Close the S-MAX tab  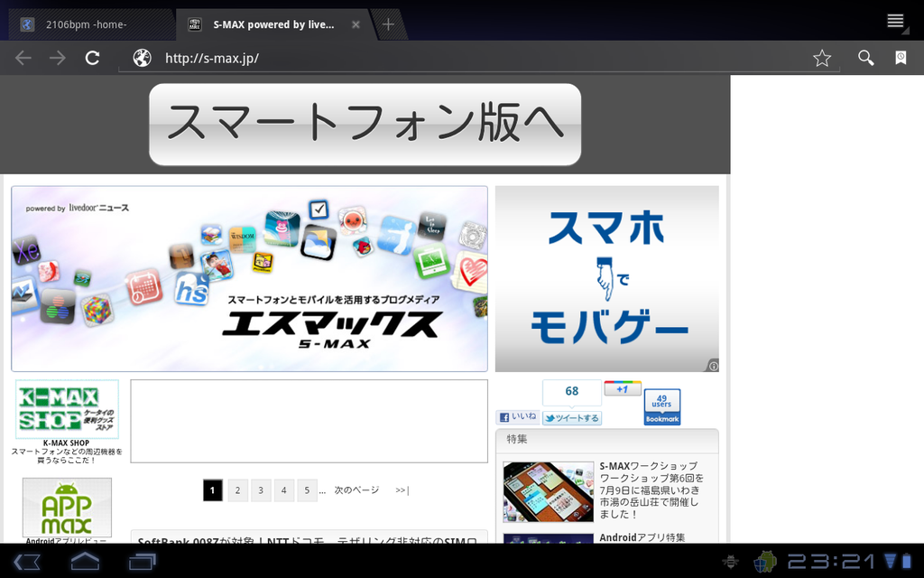356,24
